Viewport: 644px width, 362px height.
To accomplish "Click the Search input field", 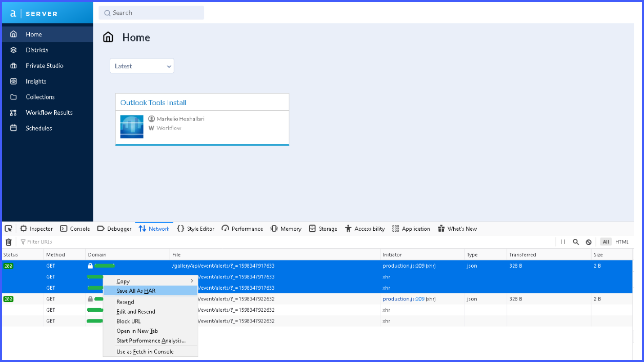I will point(151,13).
